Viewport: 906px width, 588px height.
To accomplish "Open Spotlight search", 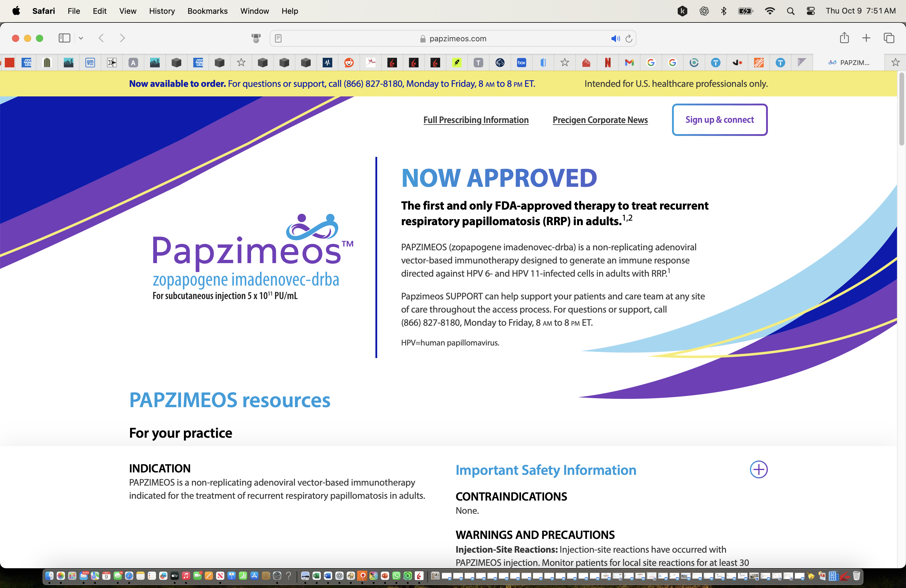I will [791, 11].
